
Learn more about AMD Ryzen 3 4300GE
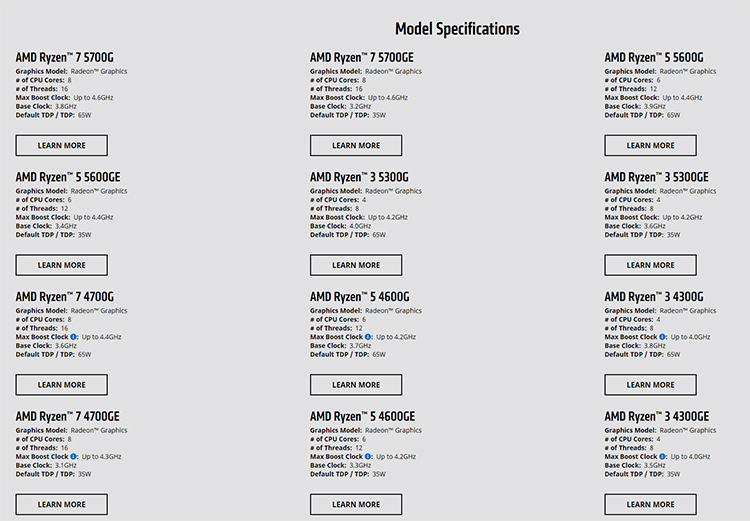(x=651, y=504)
